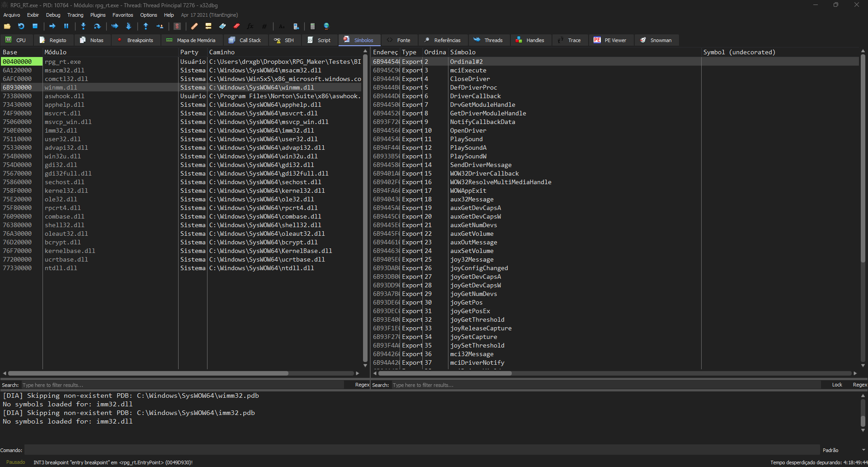This screenshot has height=467, width=868.
Task: Open the Scylla plugin icon
Action: click(x=177, y=26)
